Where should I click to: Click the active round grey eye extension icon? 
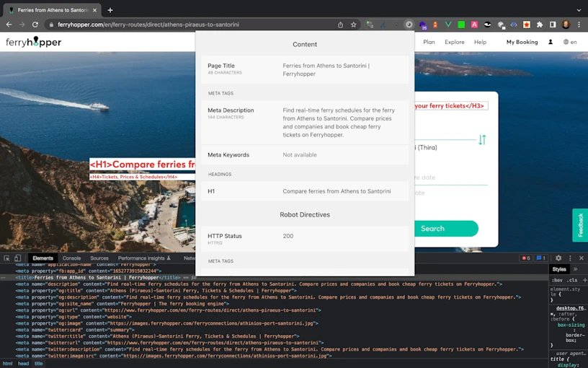click(x=409, y=25)
